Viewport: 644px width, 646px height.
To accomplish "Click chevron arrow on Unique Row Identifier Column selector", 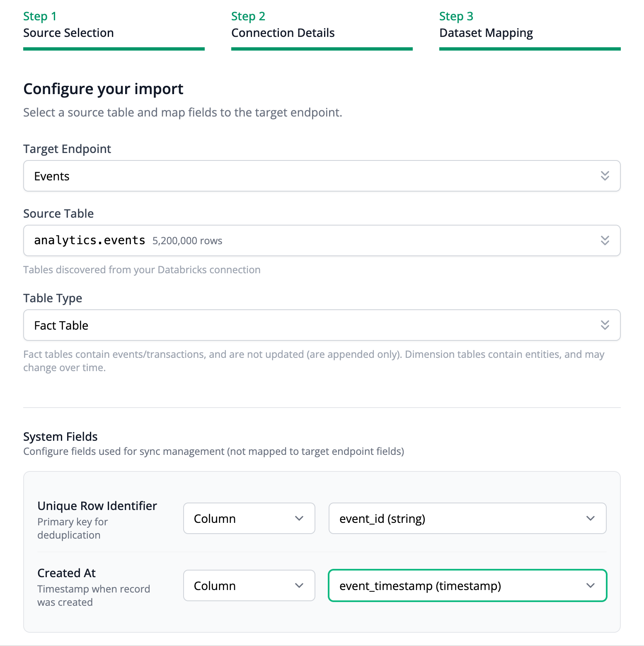I will tap(299, 518).
